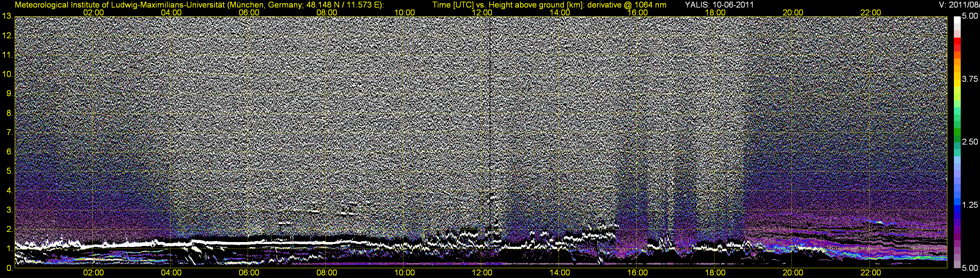
Task: Click the height axis label 8
Action: [x=9, y=113]
